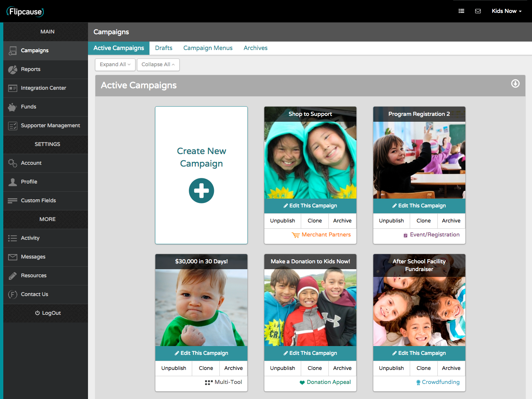Viewport: 532px width, 399px height.
Task: Select the Reports sidebar icon
Action: point(12,69)
